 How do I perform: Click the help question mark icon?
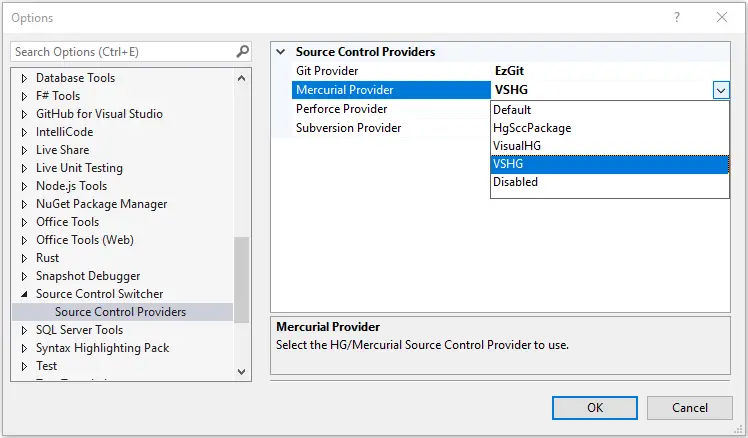click(x=677, y=18)
